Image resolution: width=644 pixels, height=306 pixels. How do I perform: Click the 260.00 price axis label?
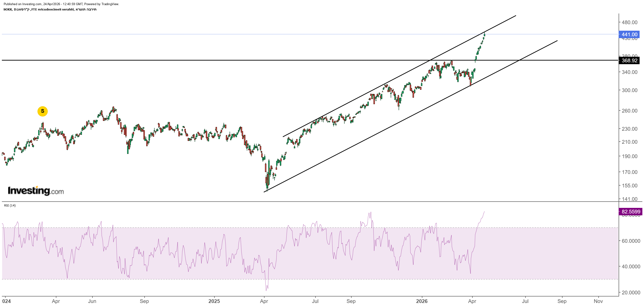point(629,111)
